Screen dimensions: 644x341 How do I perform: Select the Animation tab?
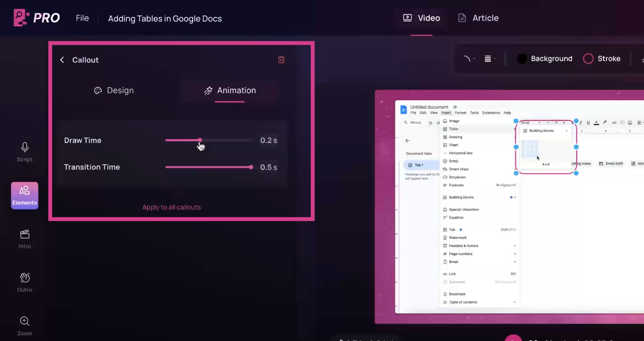pos(230,90)
